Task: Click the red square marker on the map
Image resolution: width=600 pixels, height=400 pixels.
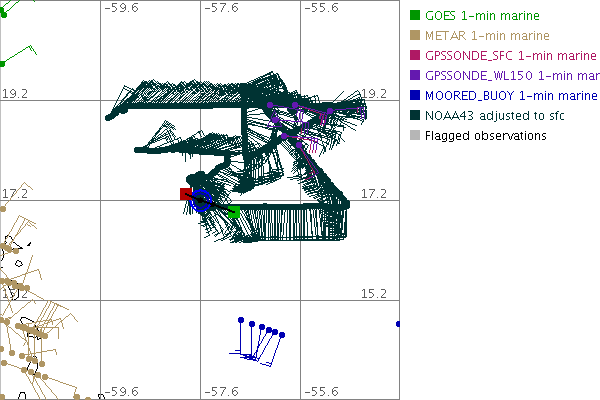Action: pyautogui.click(x=185, y=193)
